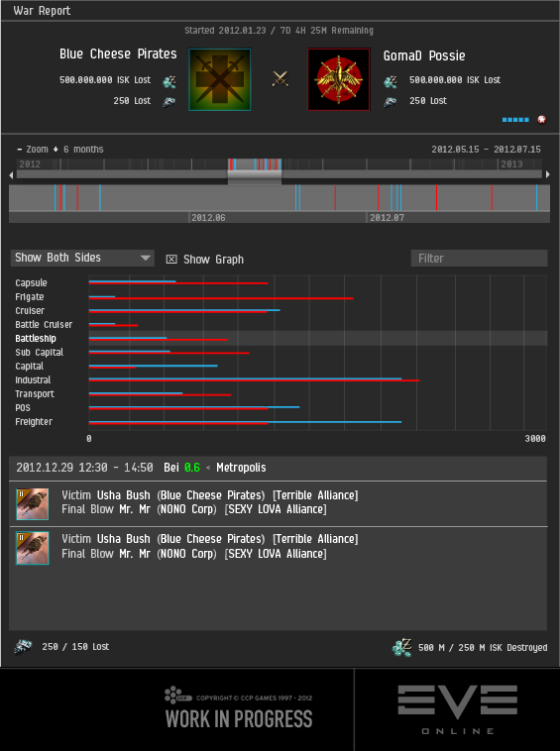Click the red star badge icon
560x751 pixels.
542,119
